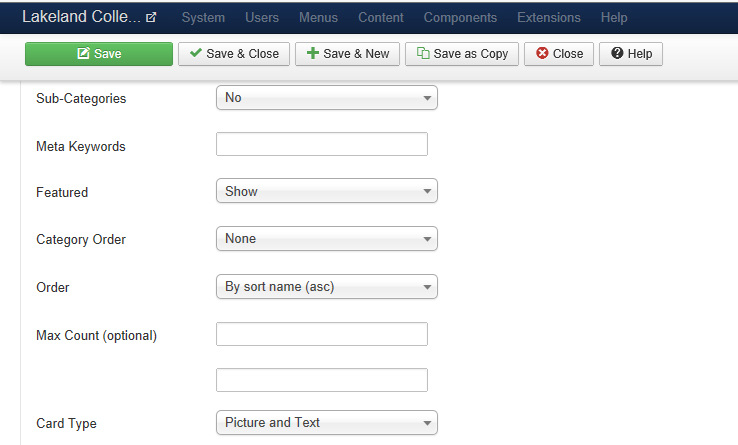Open the Extensions menu

[548, 18]
